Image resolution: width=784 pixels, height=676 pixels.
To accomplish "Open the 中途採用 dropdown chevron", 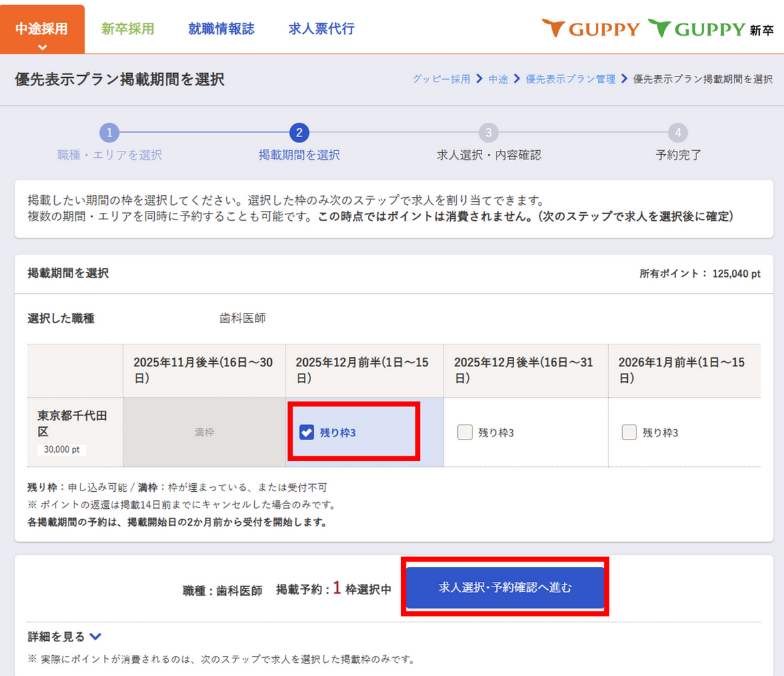I will pyautogui.click(x=42, y=47).
